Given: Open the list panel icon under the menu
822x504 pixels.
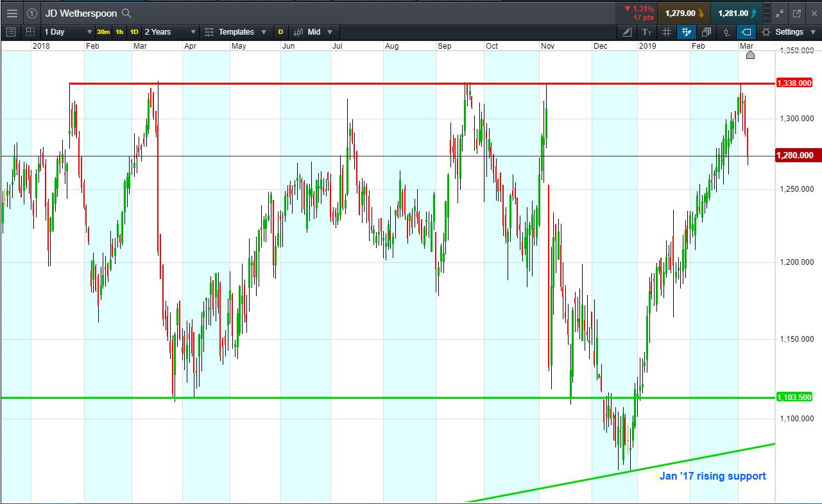Looking at the screenshot, I should tap(11, 32).
